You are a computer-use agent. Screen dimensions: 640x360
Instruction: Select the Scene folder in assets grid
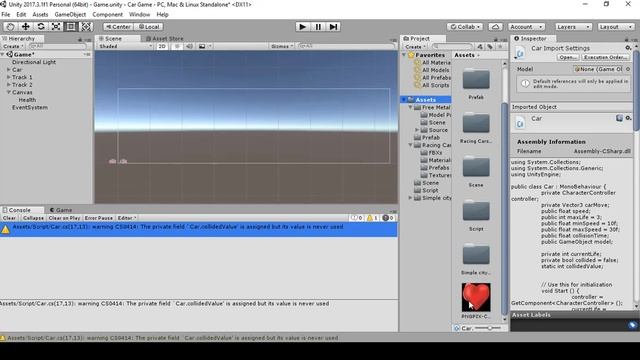pyautogui.click(x=476, y=167)
